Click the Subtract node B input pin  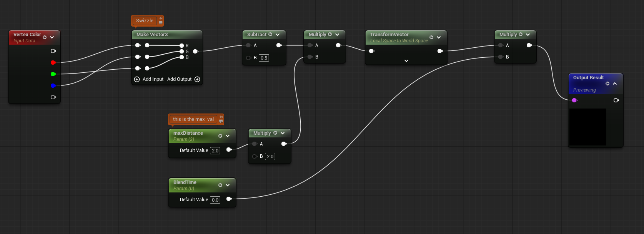point(248,58)
